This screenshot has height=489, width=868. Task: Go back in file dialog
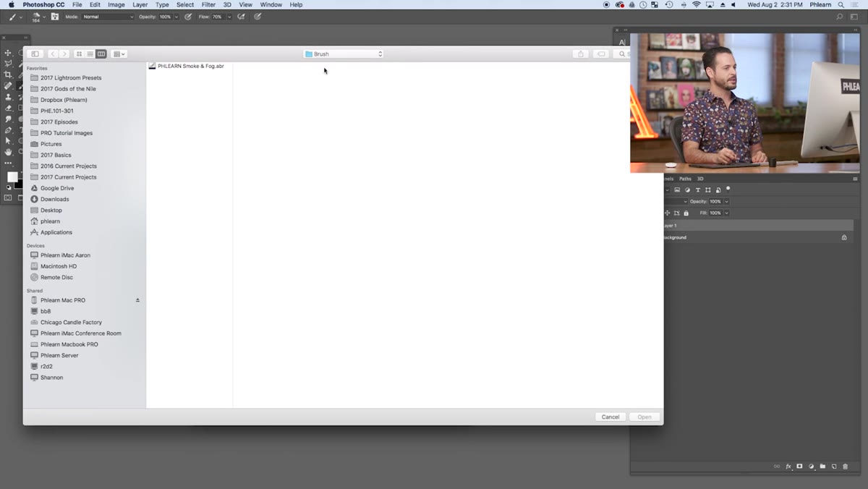click(x=53, y=54)
